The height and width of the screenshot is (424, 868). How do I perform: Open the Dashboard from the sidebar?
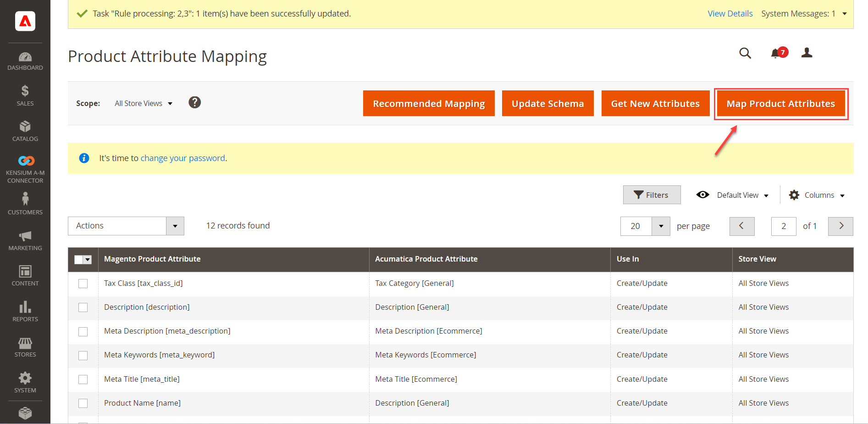point(25,59)
